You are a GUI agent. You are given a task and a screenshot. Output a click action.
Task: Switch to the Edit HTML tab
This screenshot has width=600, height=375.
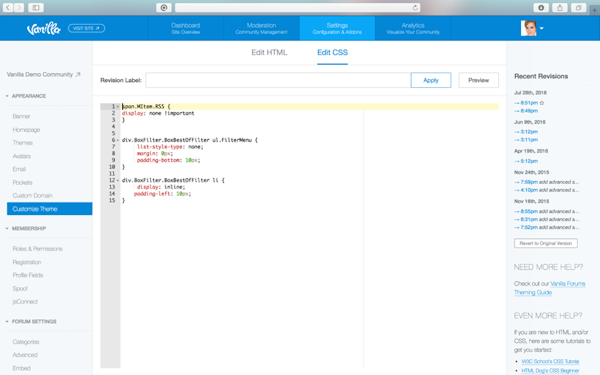point(269,52)
